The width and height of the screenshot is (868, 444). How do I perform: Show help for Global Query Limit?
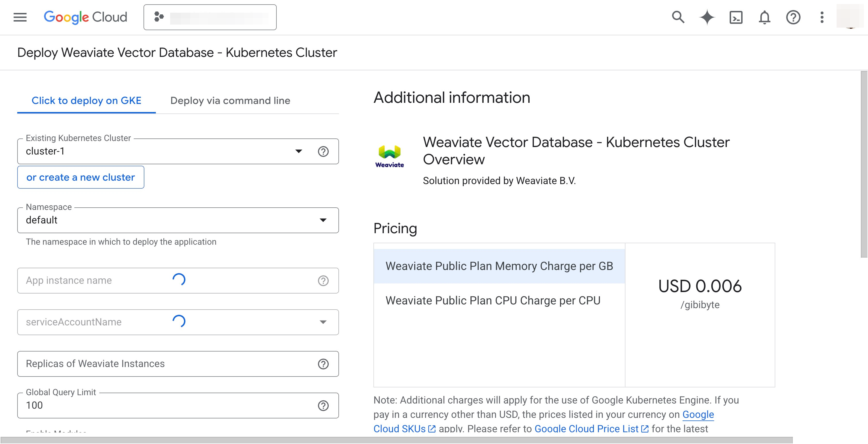point(323,406)
